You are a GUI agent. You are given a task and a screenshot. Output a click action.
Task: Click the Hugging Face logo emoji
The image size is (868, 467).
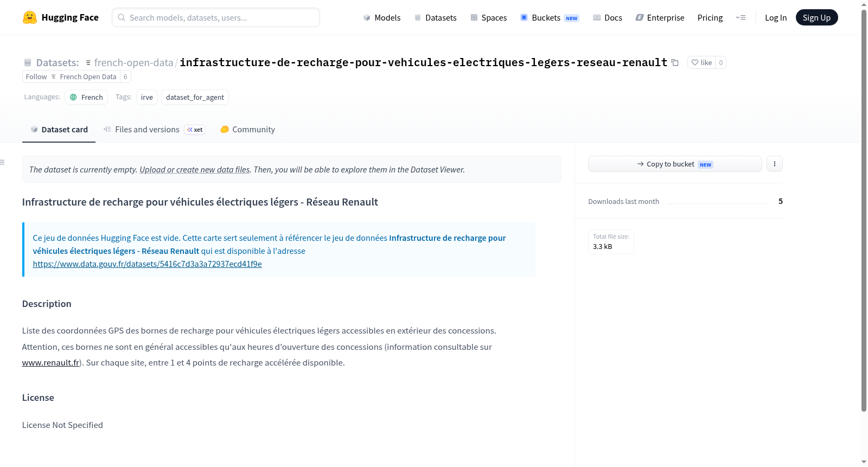pos(29,17)
